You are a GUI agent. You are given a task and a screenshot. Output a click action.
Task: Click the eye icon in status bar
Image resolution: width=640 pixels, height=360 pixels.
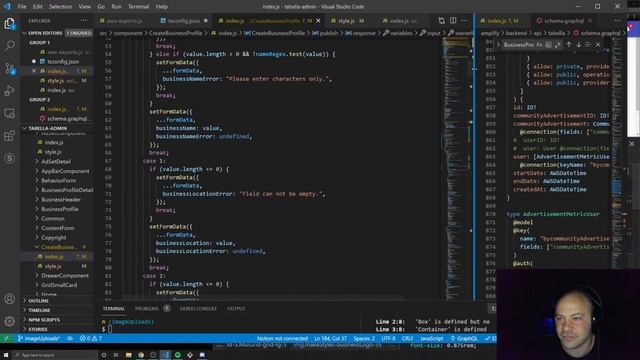(70, 338)
